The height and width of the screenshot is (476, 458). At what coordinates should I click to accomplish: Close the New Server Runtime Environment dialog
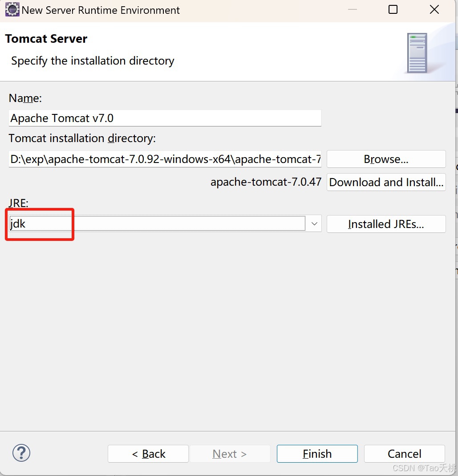(x=434, y=9)
